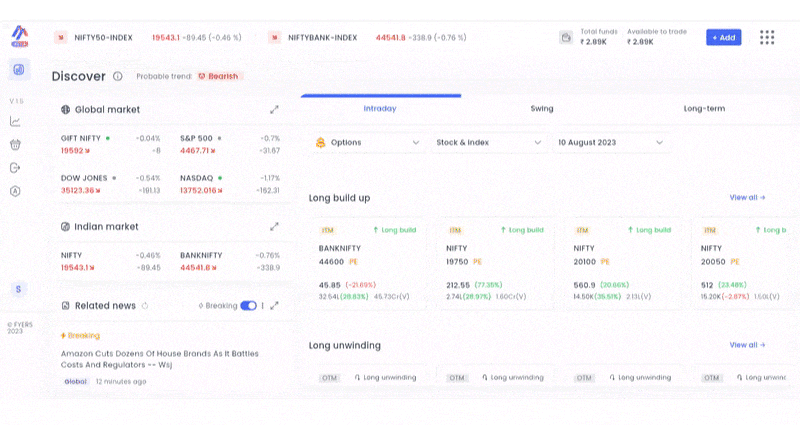
Task: Select the NASDAQ 13752.016 quote
Action: (x=230, y=184)
